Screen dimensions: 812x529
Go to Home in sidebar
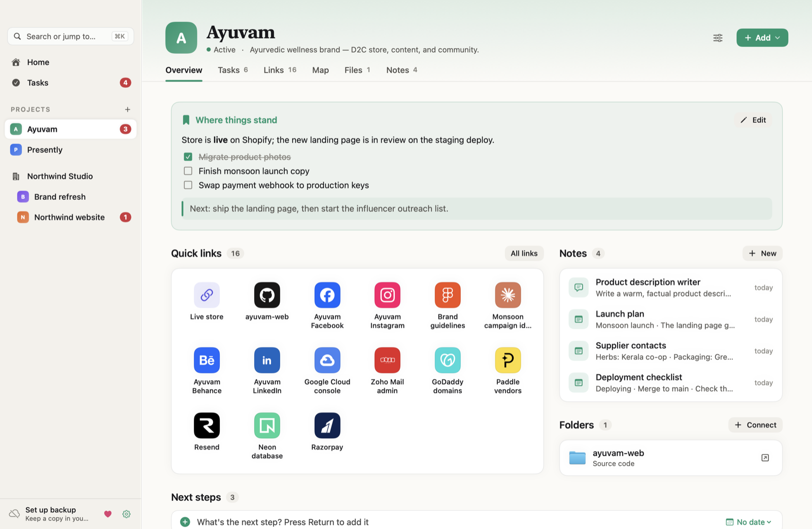(x=71, y=62)
